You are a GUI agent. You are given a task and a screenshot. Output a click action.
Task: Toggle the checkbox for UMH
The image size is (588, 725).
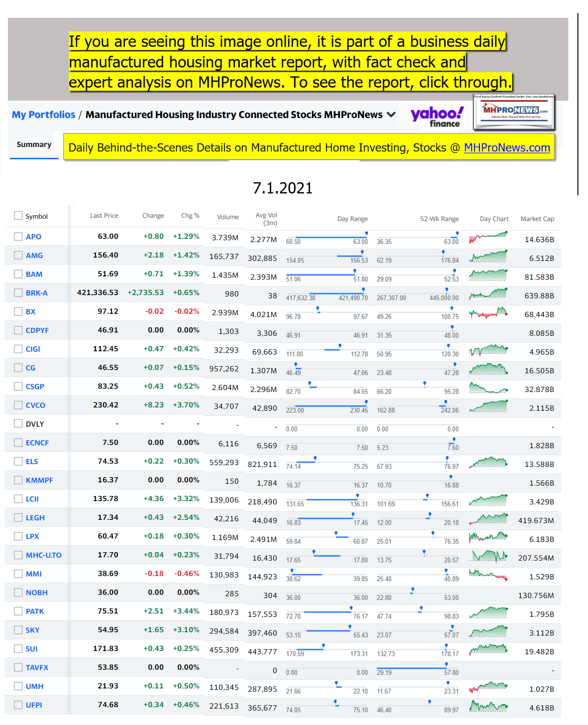[18, 686]
